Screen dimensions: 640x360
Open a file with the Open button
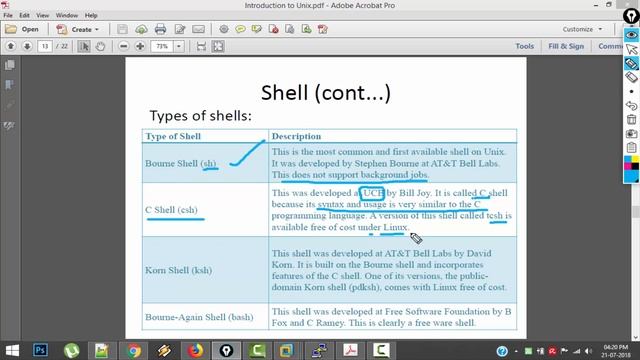22,29
